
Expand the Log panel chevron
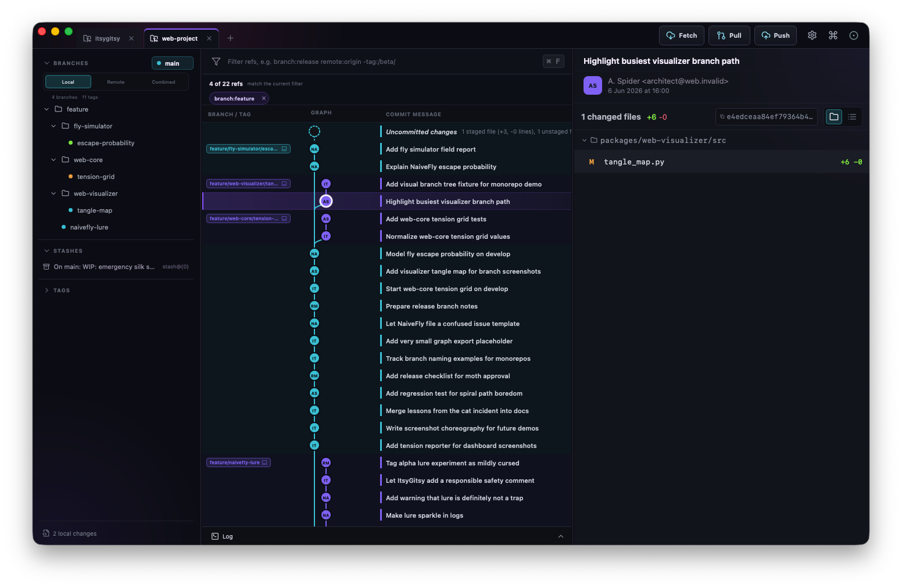pyautogui.click(x=561, y=536)
